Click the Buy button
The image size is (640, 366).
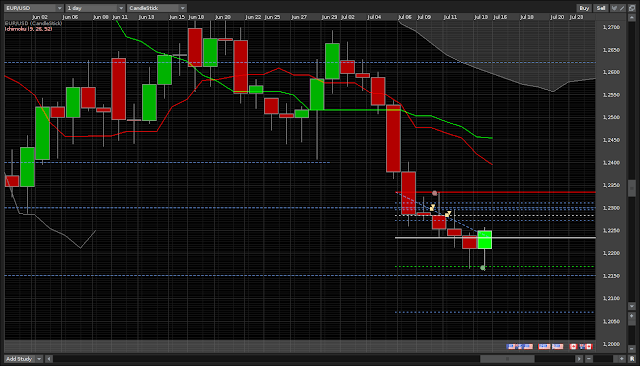(584, 8)
